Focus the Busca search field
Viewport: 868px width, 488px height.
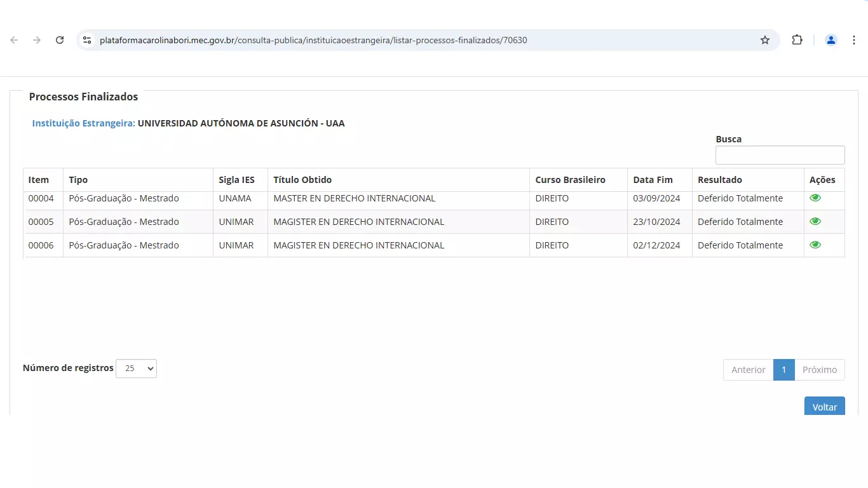click(x=780, y=155)
